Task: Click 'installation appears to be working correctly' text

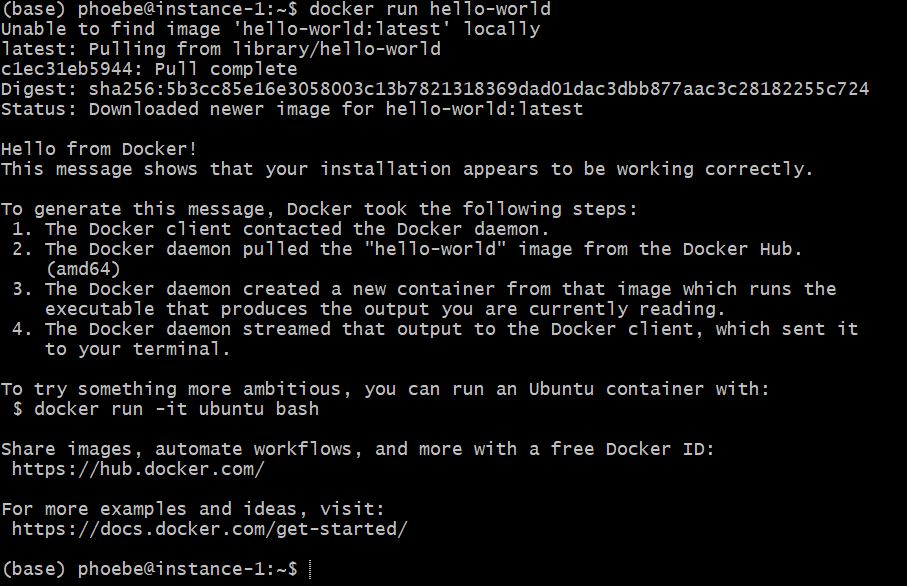Action: pyautogui.click(x=566, y=169)
